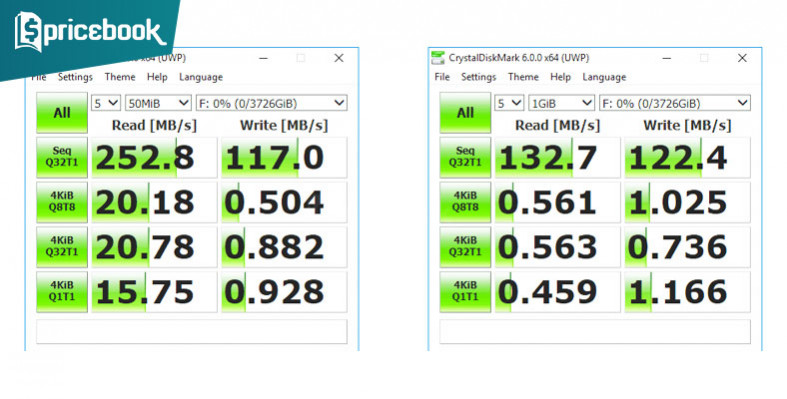Expand drive F: selector in right window

click(675, 103)
